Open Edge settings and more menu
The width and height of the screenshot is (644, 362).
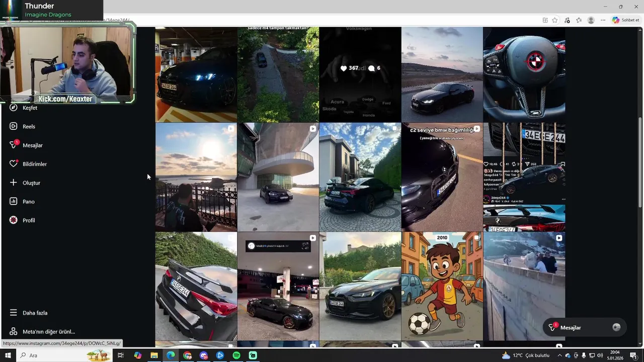click(603, 20)
